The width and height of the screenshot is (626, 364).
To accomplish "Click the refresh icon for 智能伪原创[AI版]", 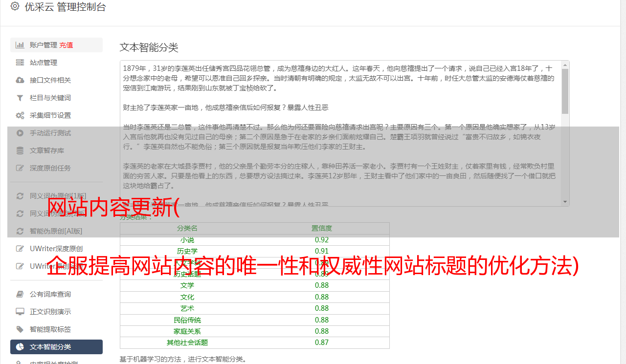I will (x=20, y=231).
